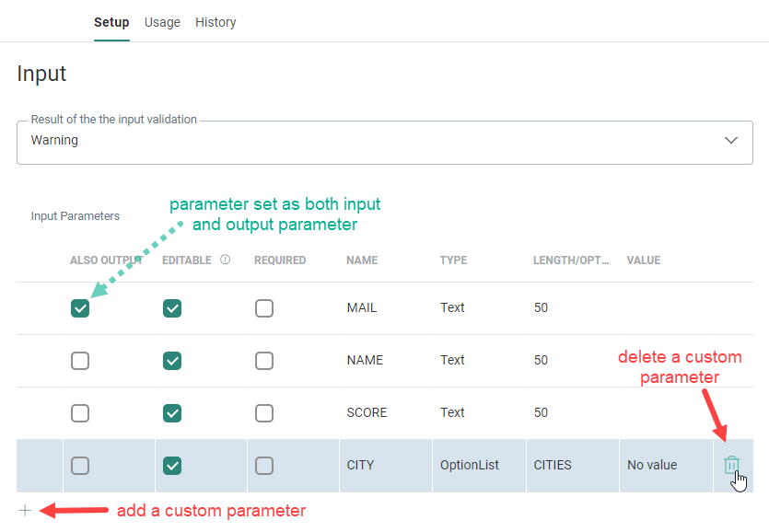Image resolution: width=769 pixels, height=532 pixels.
Task: Delete the CITY custom parameter trash icon
Action: point(730,465)
